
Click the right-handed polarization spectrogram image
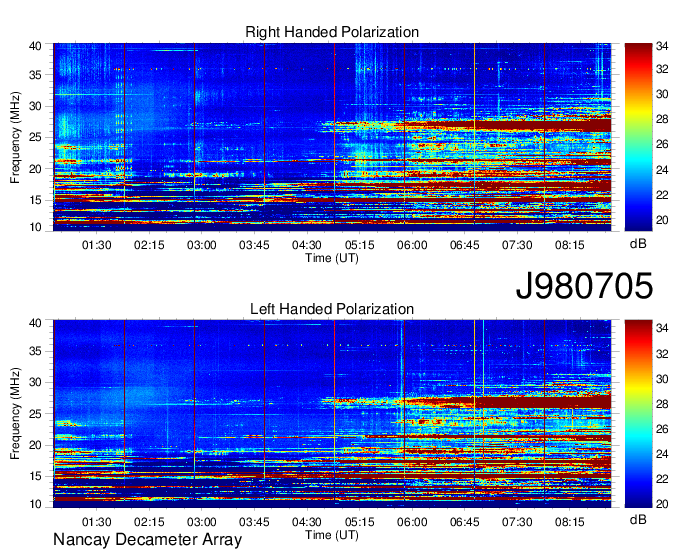point(332,137)
